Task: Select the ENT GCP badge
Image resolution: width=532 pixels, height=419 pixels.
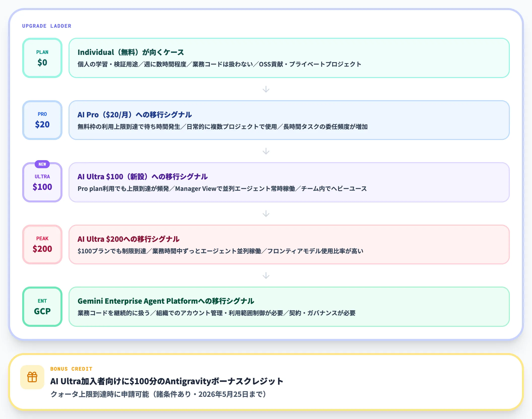Action: 42,307
